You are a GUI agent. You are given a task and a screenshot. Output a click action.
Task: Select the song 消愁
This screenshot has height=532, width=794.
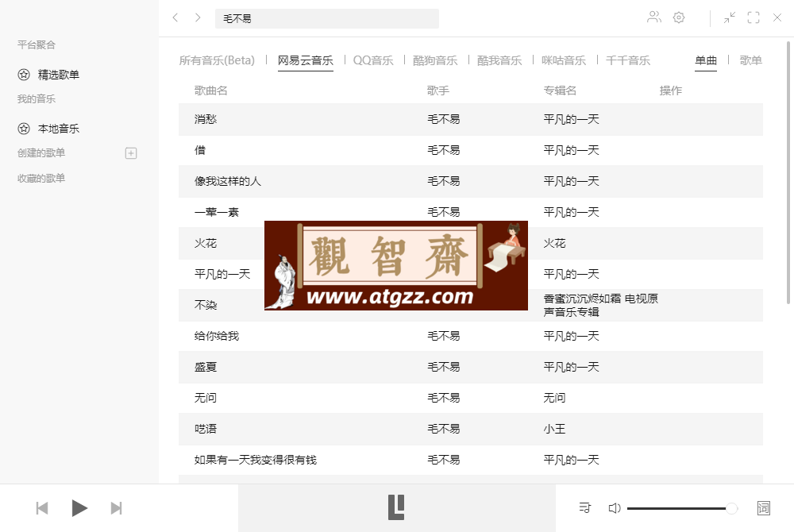point(206,119)
